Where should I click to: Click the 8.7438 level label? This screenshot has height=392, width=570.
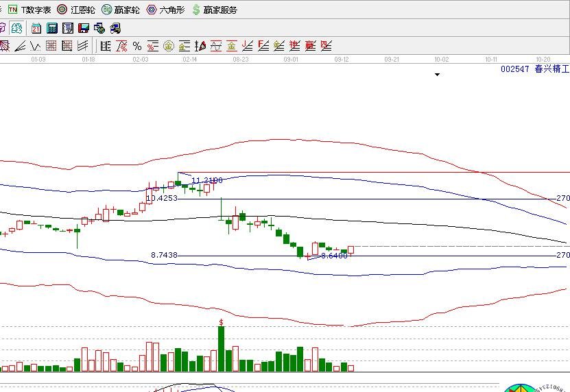click(x=165, y=255)
